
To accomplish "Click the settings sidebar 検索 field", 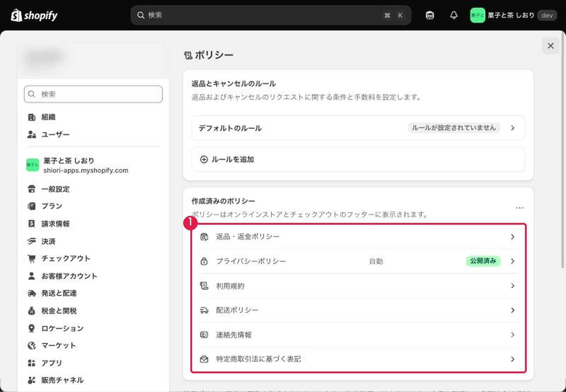I will tap(93, 94).
